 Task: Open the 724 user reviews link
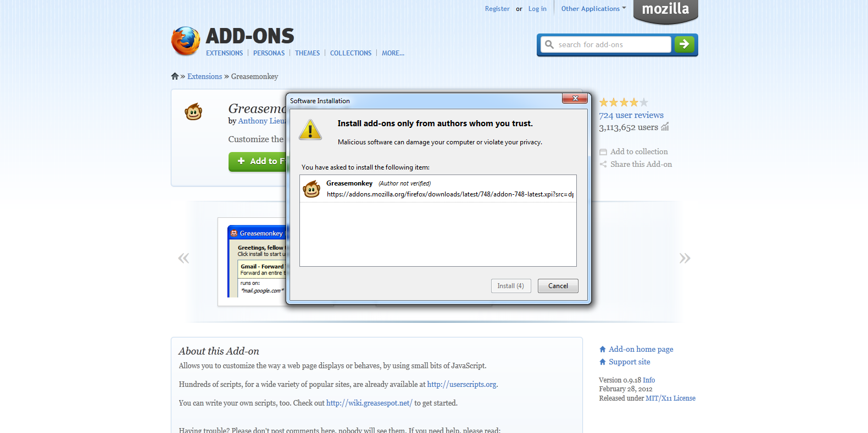coord(631,115)
